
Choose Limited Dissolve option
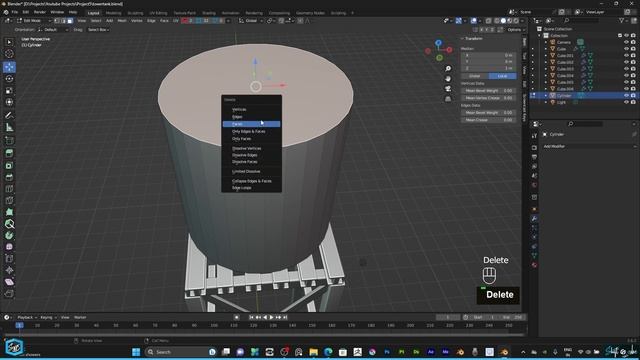[x=251, y=171]
